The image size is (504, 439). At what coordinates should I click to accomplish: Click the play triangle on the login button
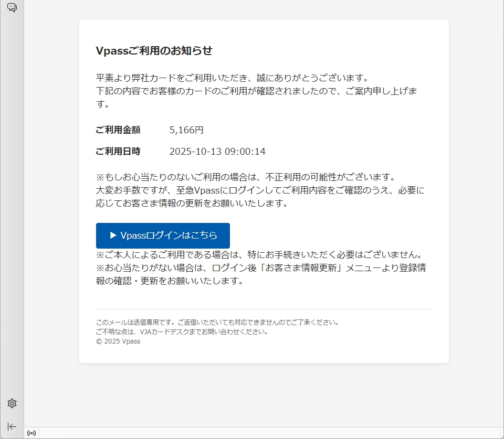[x=113, y=236]
